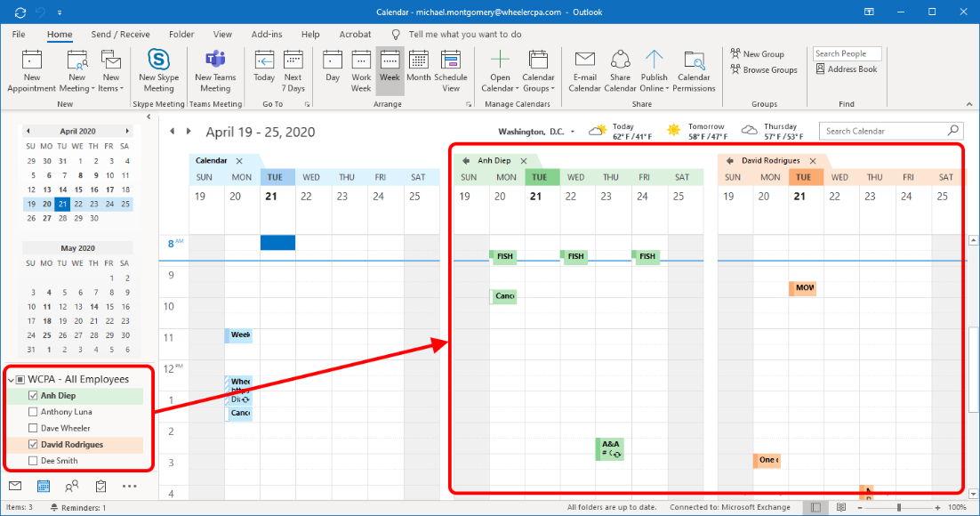Open the File menu
This screenshot has height=516, width=980.
point(19,35)
